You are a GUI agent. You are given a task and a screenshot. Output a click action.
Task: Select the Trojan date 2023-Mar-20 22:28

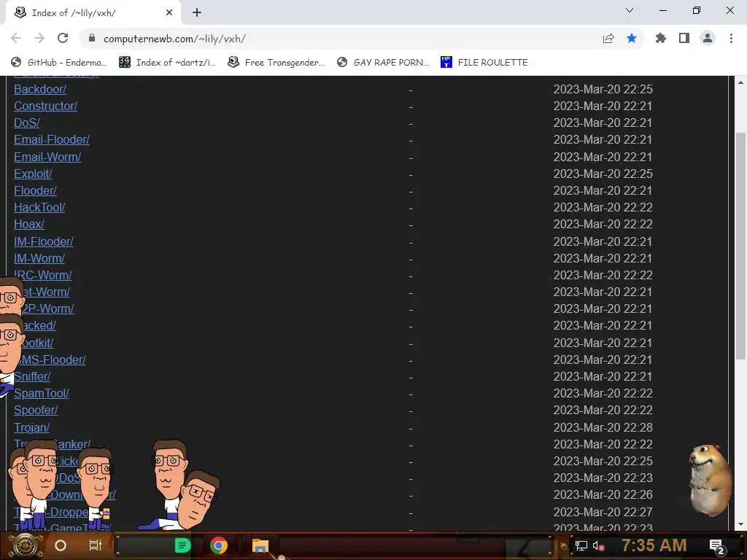click(x=603, y=427)
